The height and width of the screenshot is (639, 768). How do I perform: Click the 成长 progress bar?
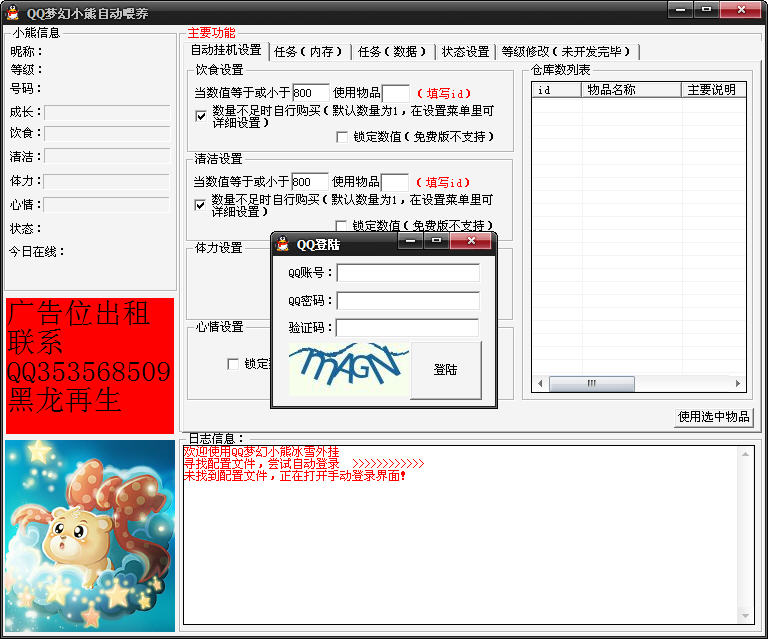coord(107,112)
